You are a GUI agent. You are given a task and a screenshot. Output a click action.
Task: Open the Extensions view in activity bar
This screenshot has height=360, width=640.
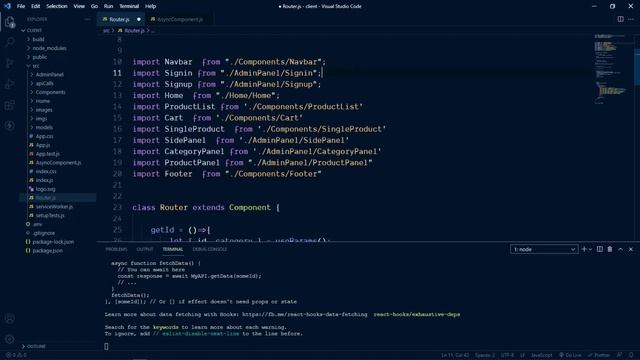(9, 105)
